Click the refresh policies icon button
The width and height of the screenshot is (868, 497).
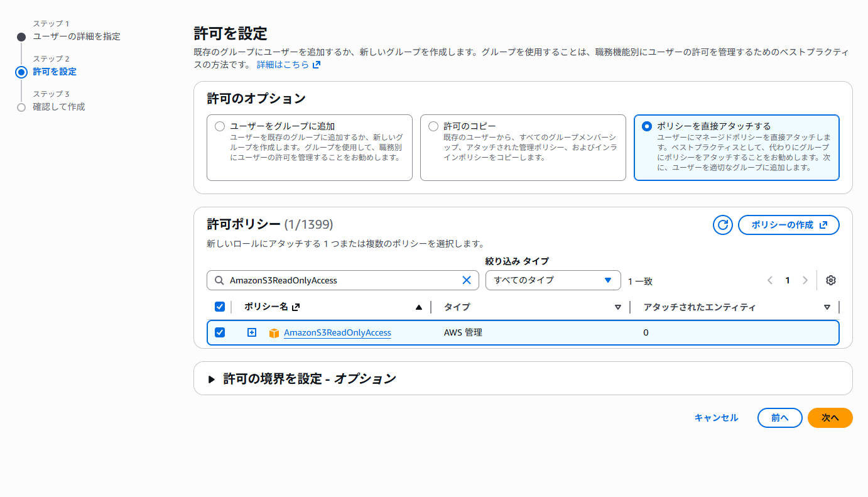point(722,225)
